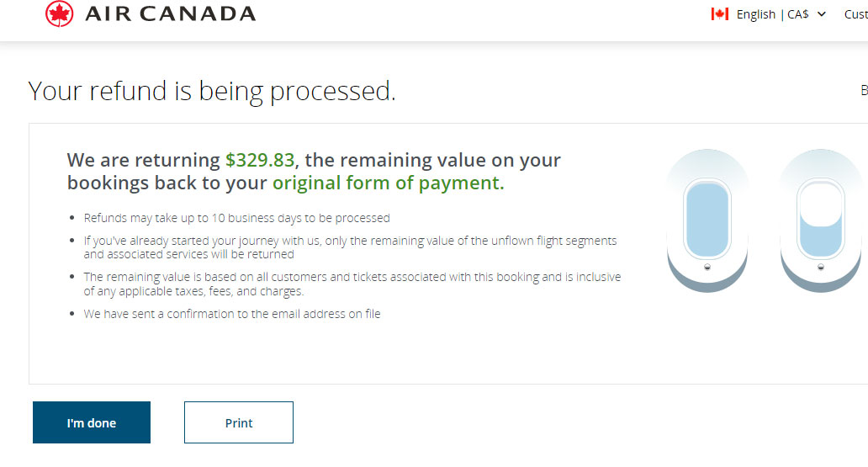Click the confirmation email bullet text
The width and height of the screenshot is (868, 467).
pos(232,314)
